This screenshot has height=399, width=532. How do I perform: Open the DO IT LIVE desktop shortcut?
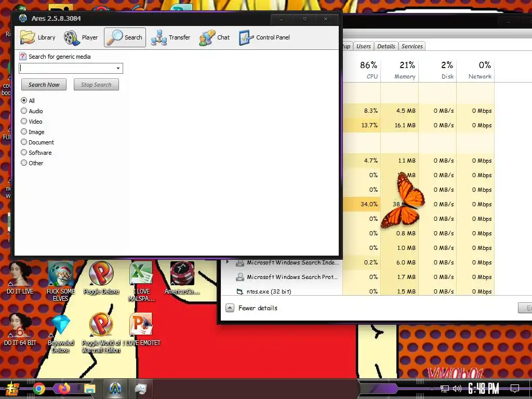[x=20, y=278]
